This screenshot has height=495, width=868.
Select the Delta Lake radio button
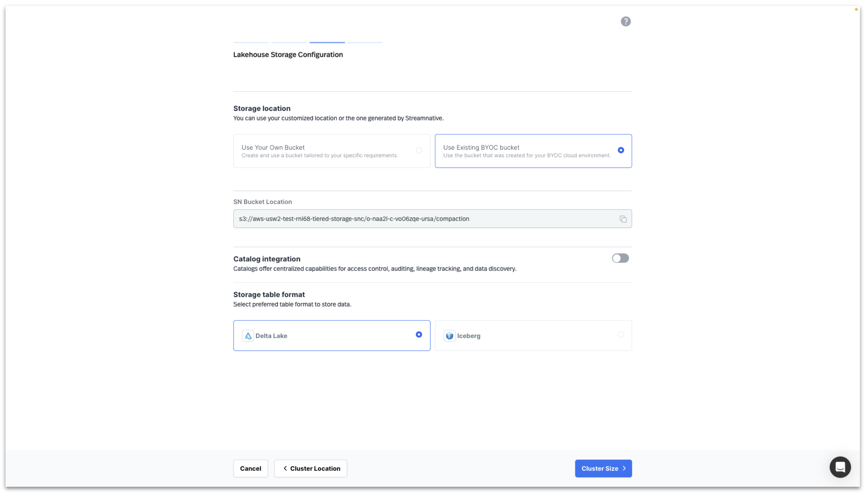(418, 335)
